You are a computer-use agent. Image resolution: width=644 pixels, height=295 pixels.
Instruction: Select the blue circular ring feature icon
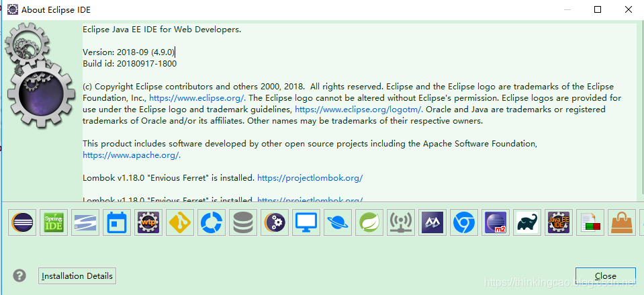[212, 222]
